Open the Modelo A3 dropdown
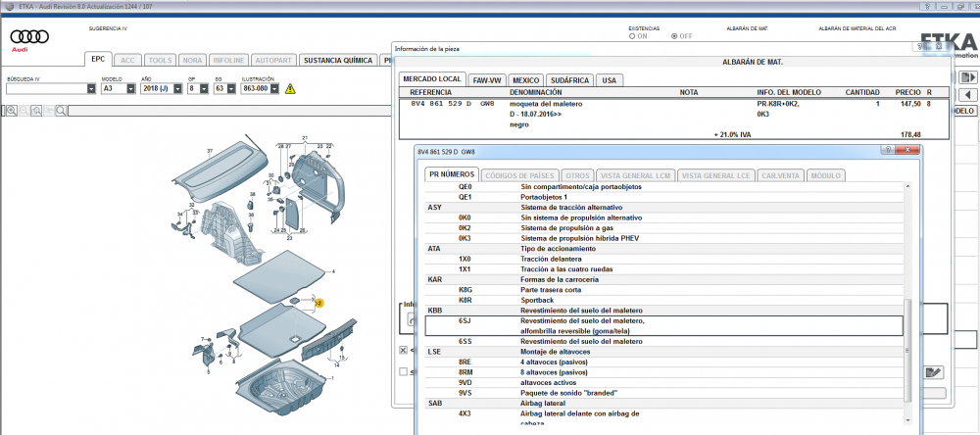Screen dimensions: 980x435 click(130, 89)
